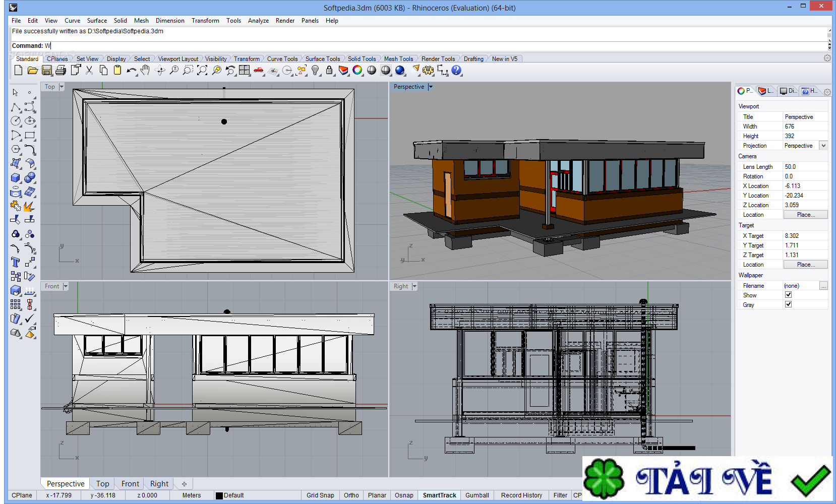
Task: Toggle Osnap in the status bar
Action: click(x=404, y=495)
